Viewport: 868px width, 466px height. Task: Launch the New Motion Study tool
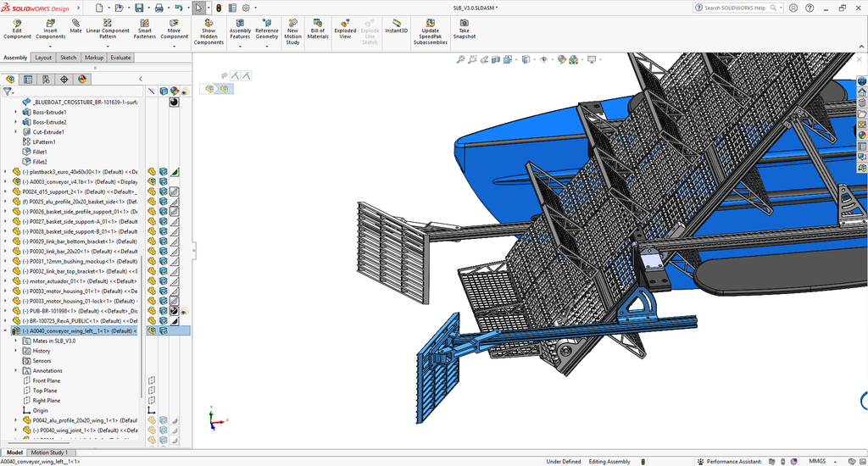(x=292, y=31)
